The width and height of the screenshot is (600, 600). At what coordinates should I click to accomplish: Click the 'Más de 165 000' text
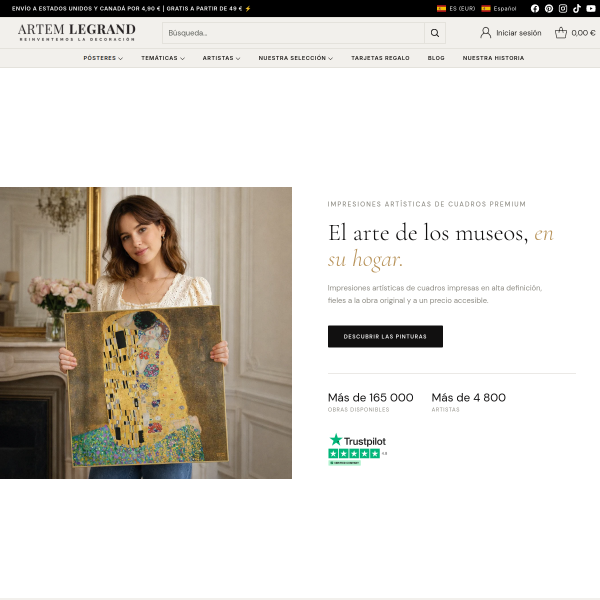click(x=370, y=398)
